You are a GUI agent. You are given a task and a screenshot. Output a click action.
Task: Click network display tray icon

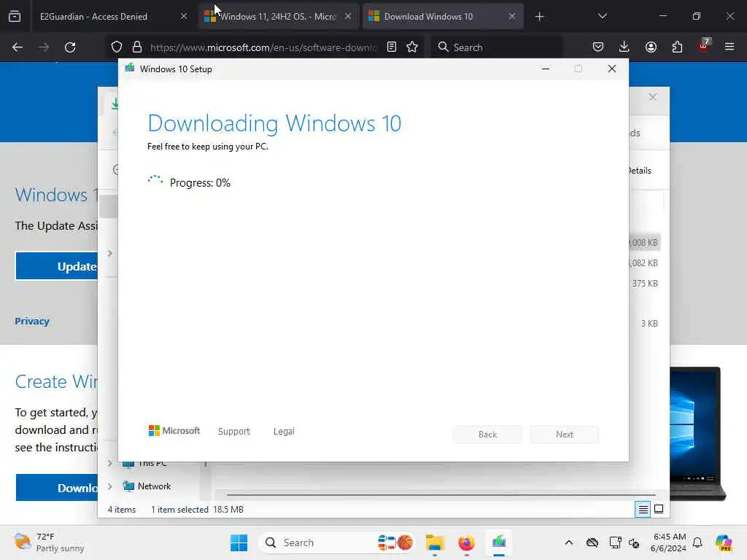[615, 542]
